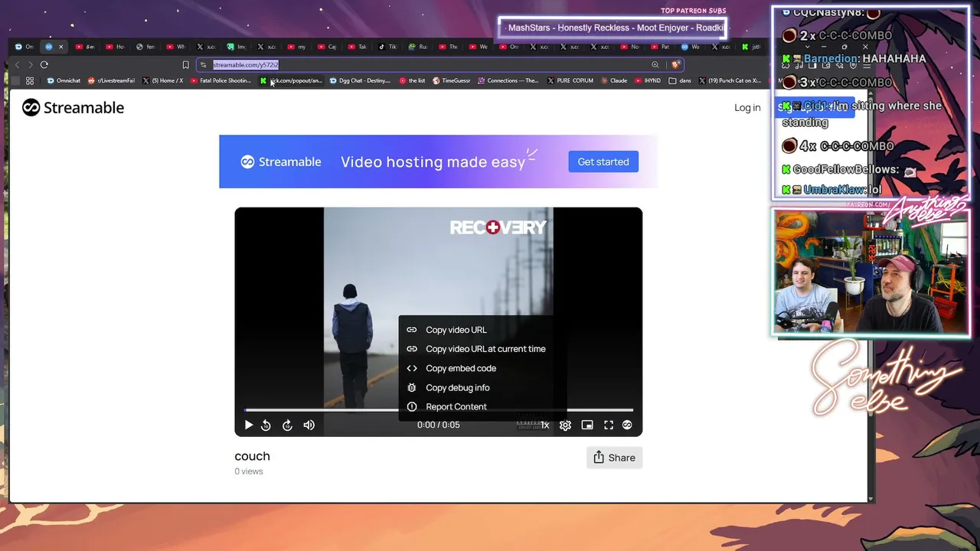Click the couch video title
The width and height of the screenshot is (980, 551).
click(253, 456)
